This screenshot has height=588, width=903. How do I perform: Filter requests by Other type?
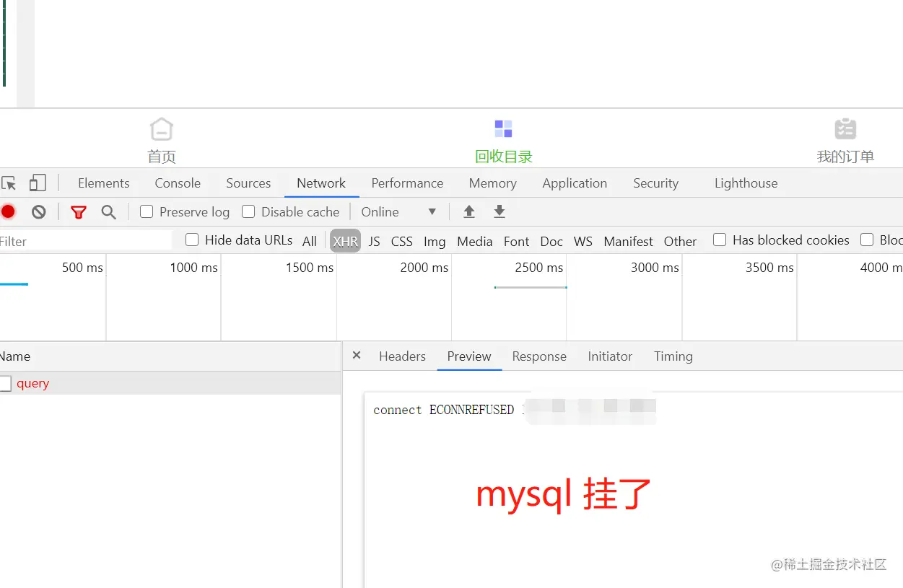point(681,242)
